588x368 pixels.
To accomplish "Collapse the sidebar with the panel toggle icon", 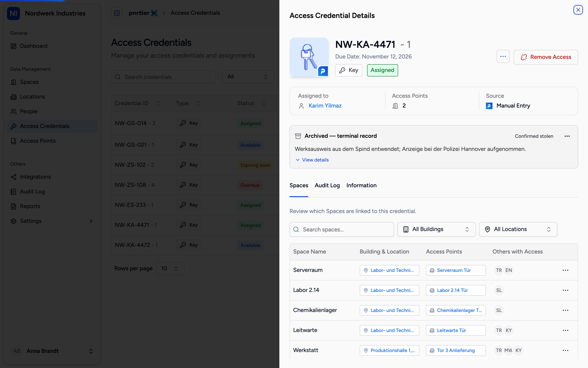I will click(117, 13).
